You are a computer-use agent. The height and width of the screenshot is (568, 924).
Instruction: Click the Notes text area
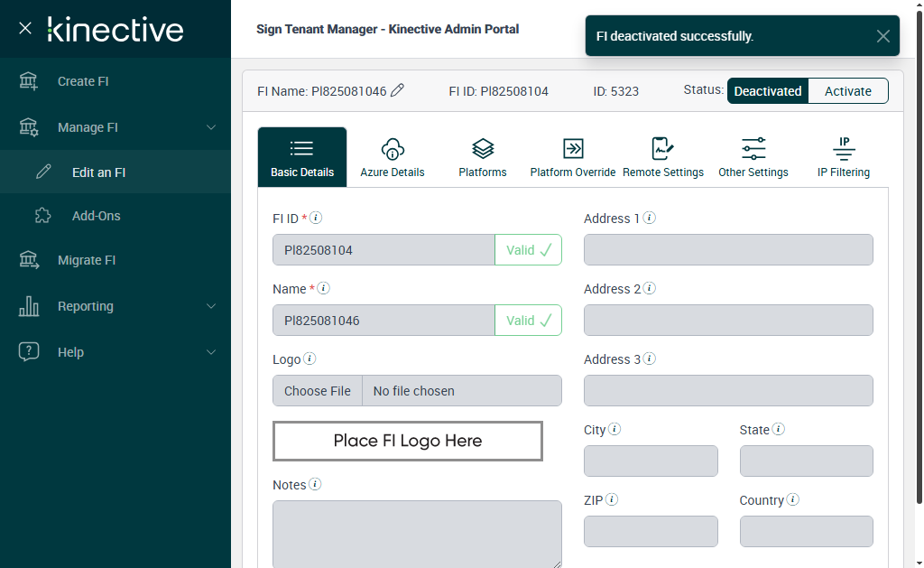(417, 534)
